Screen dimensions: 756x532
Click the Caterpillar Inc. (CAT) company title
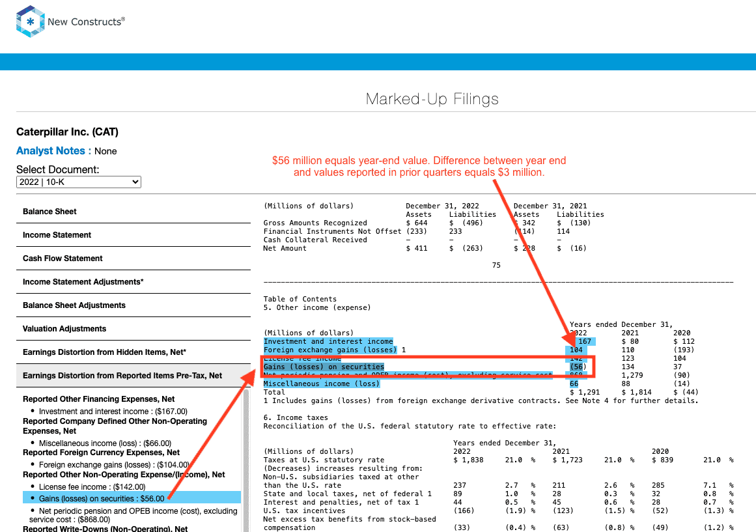coord(68,132)
